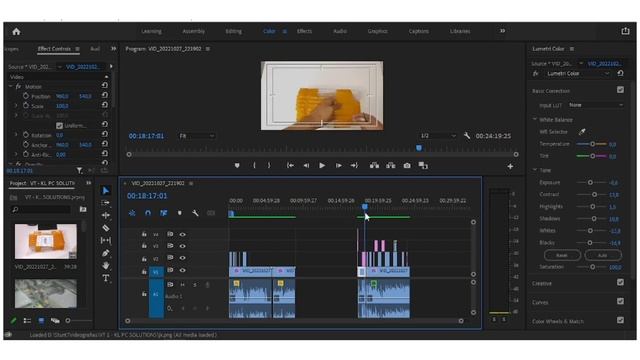Viewport: 640px width, 360px height.
Task: Switch to the Graphics workspace tab
Action: [x=377, y=31]
